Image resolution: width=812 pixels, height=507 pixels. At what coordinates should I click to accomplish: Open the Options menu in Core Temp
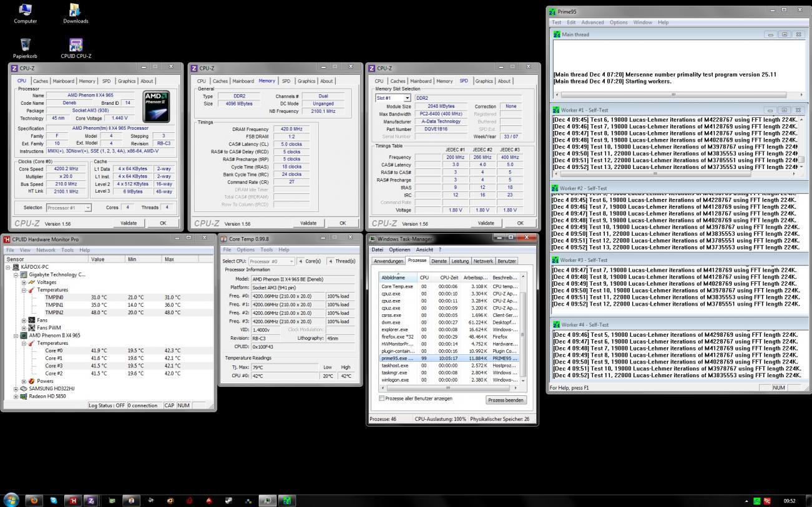pos(245,249)
